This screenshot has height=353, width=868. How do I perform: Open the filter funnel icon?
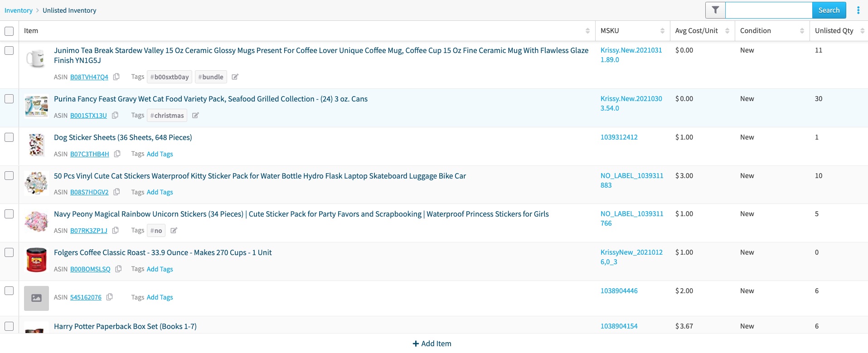coord(715,10)
